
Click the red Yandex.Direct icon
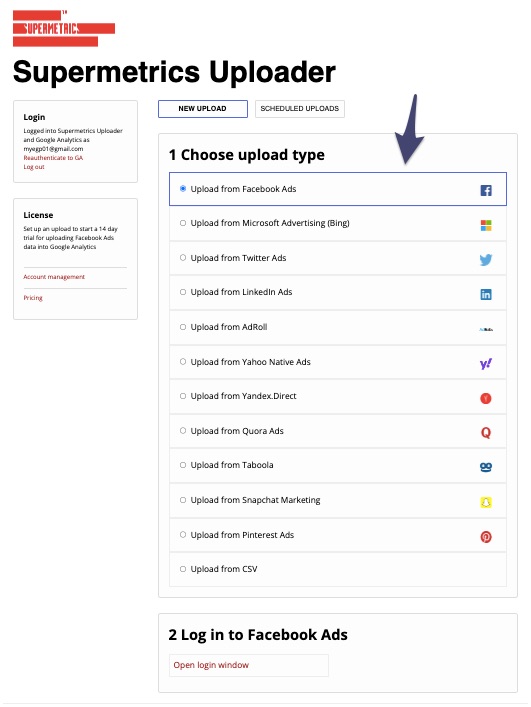(x=485, y=398)
